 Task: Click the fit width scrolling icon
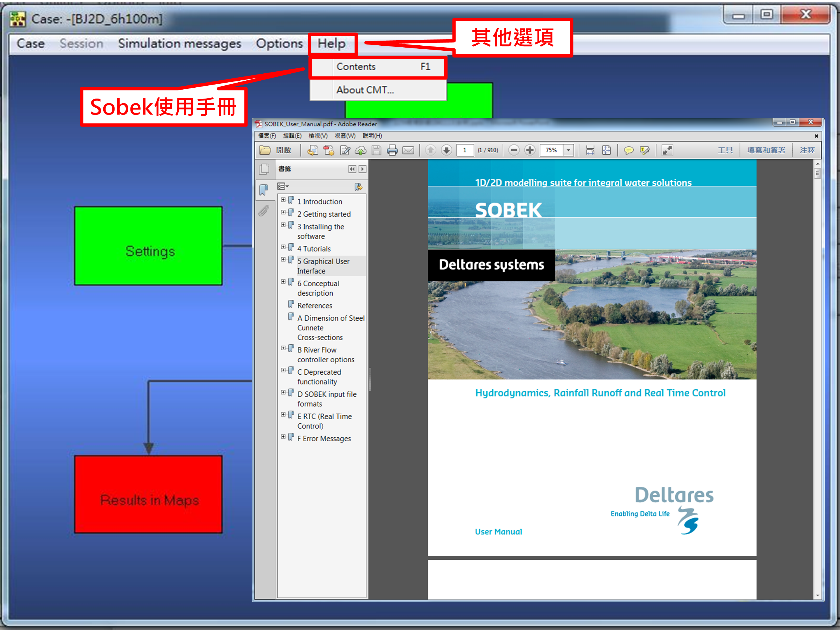tap(590, 150)
